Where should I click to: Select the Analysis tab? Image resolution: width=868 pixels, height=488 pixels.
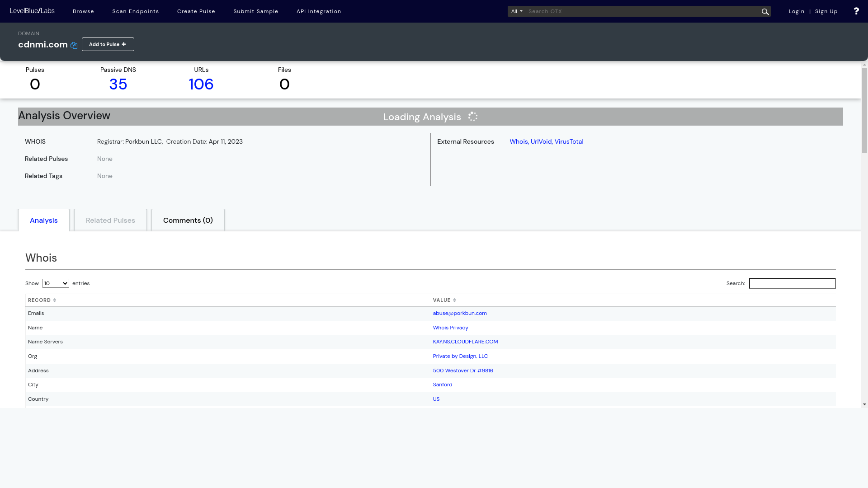click(44, 220)
